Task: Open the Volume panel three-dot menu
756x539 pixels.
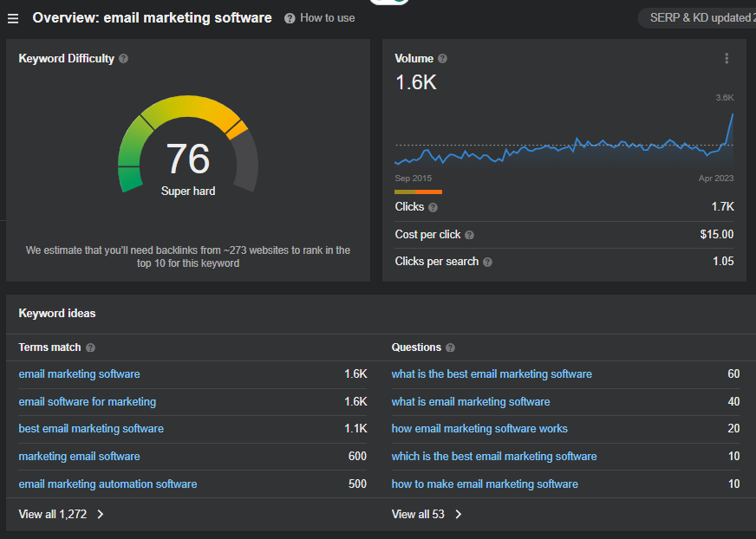Action: [727, 59]
